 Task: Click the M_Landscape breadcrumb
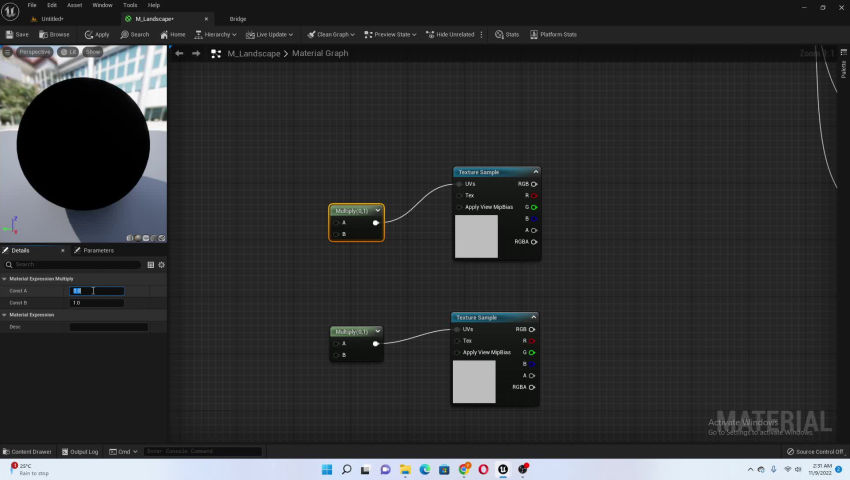(254, 53)
